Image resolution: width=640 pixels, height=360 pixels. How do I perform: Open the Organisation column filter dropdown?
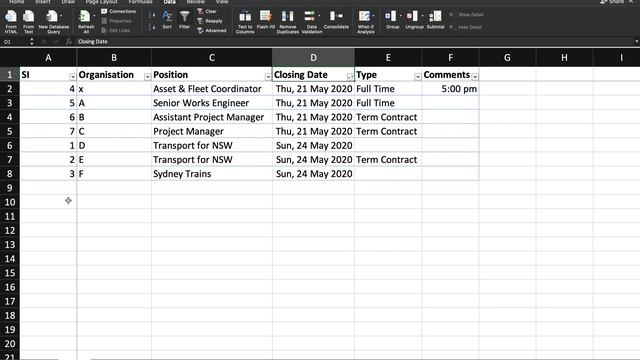pos(147,76)
